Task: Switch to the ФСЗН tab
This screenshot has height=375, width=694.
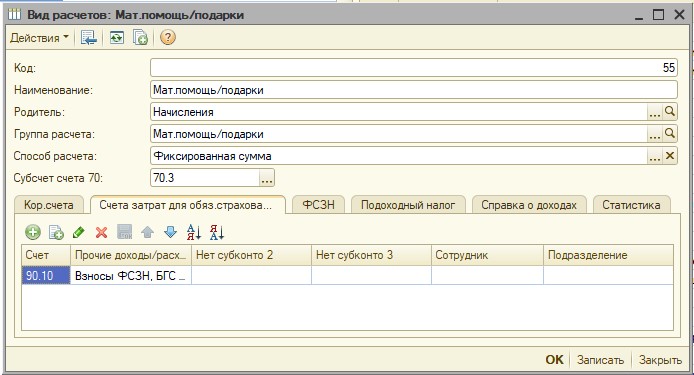Action: click(318, 205)
